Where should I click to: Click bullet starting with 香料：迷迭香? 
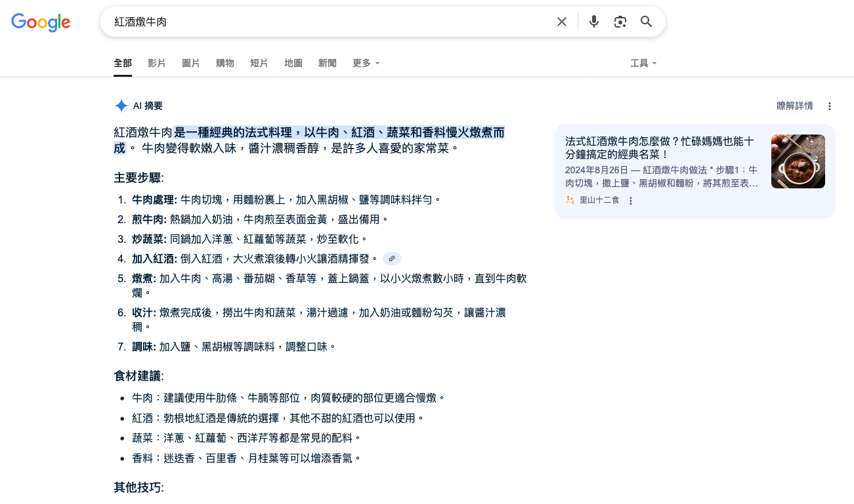point(247,458)
